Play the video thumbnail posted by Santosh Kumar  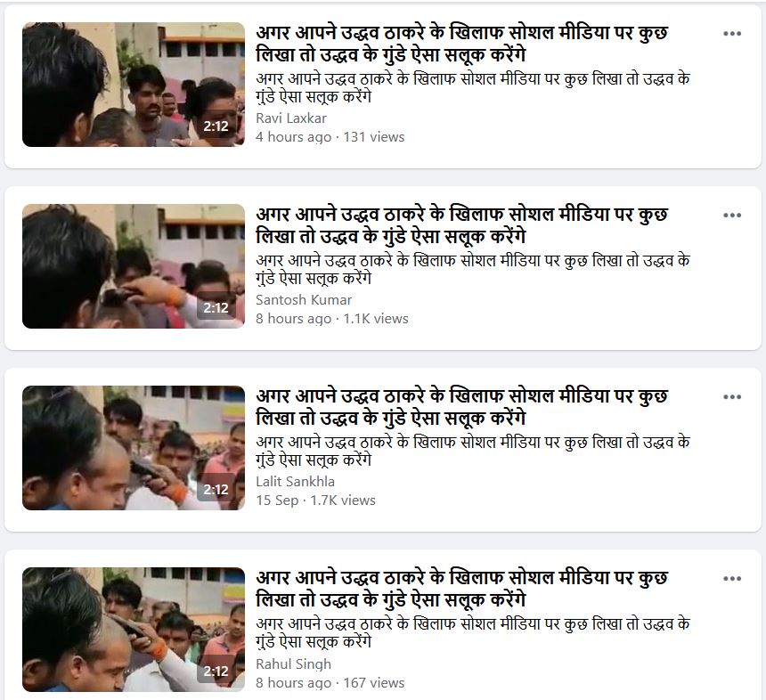click(134, 266)
